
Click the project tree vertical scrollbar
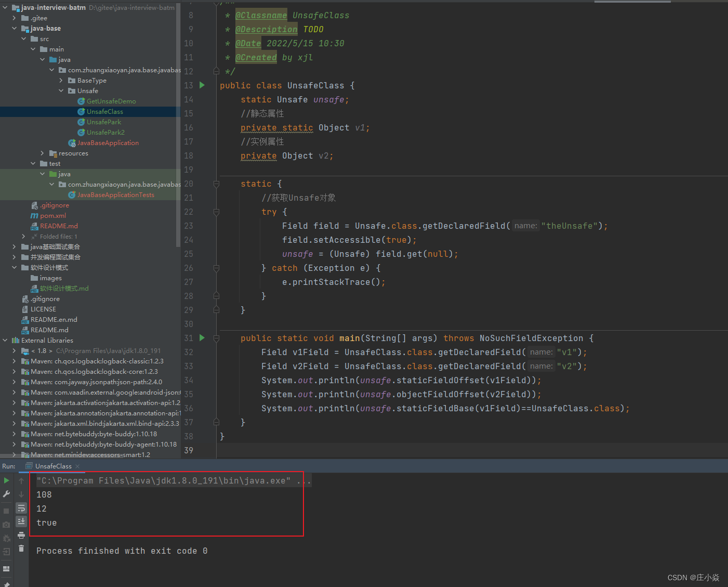[x=178, y=125]
